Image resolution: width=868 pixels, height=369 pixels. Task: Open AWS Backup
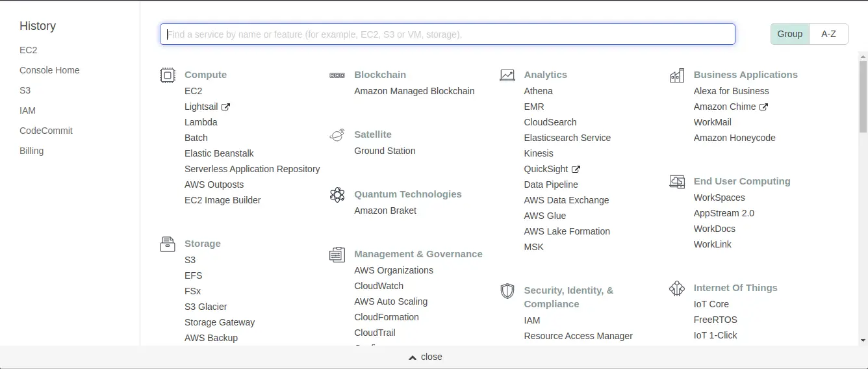pyautogui.click(x=211, y=338)
